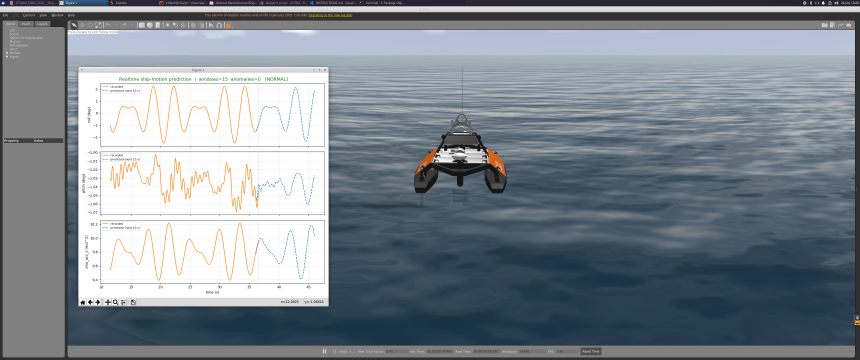Open the Camera menu
Screen dimensions: 860x360
point(29,15)
